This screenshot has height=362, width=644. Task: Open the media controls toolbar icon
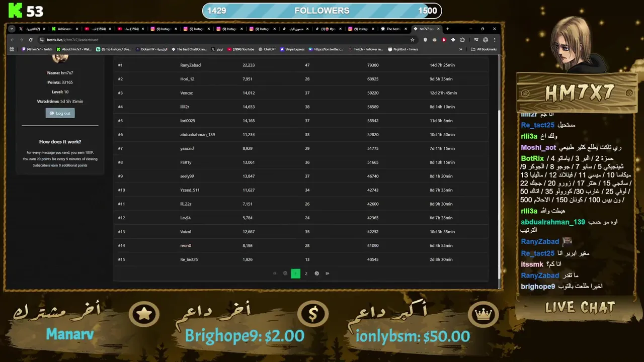click(x=476, y=40)
